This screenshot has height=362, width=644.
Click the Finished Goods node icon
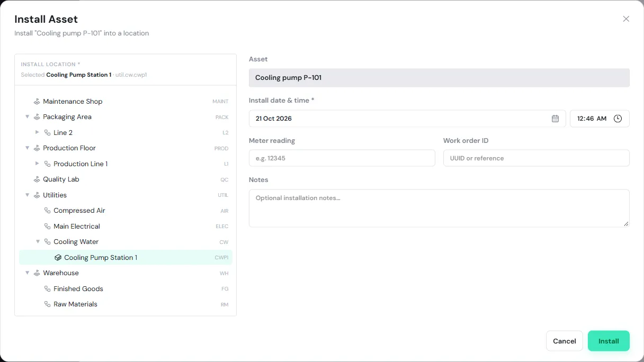point(48,289)
